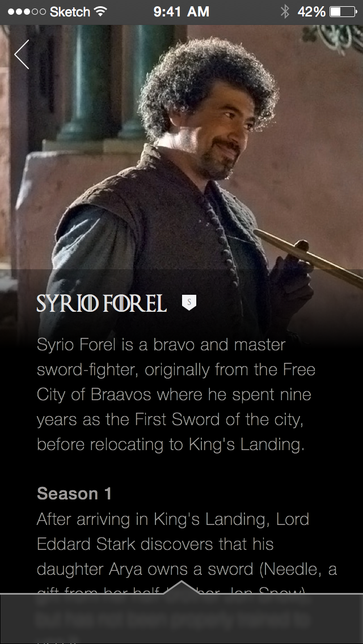Expand the bottom drawer with the caret
Screen dimensions: 363x644
[181, 587]
